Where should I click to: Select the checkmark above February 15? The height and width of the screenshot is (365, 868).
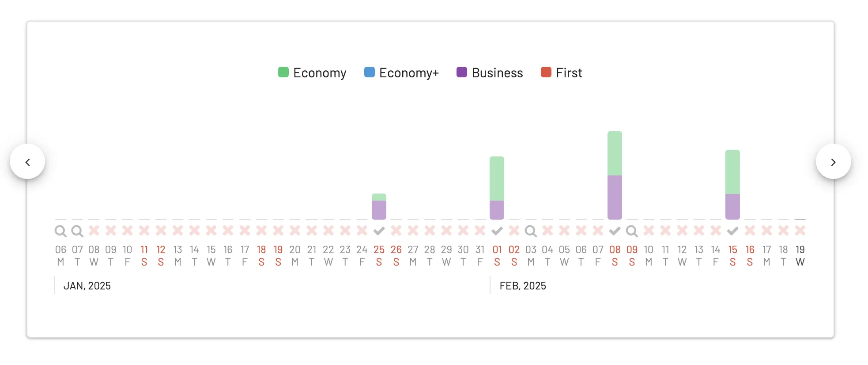pyautogui.click(x=732, y=231)
